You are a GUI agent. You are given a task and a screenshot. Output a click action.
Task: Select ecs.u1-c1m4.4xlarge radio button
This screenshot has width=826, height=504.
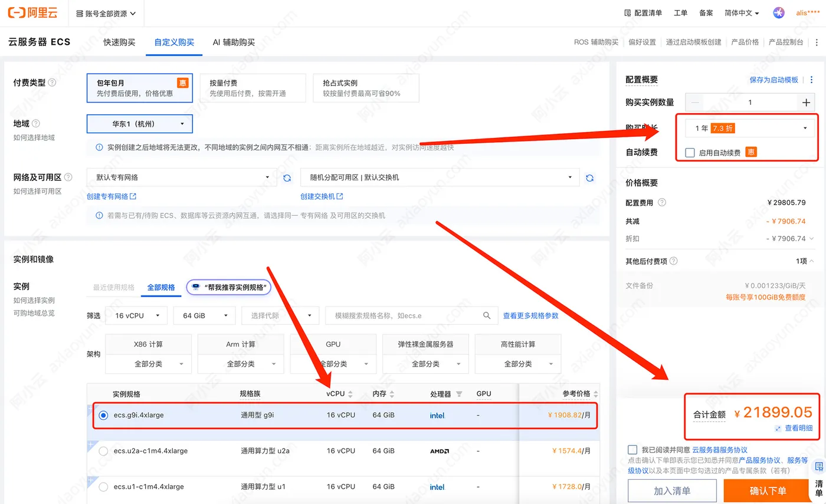coord(104,487)
